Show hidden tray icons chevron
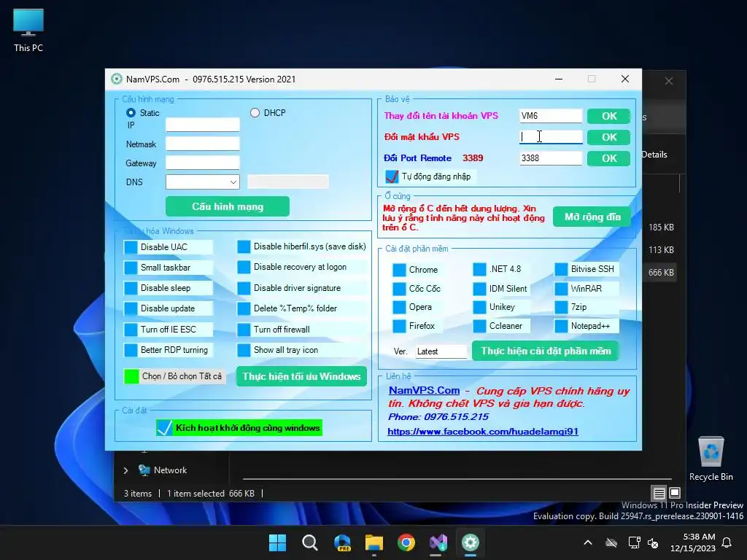The height and width of the screenshot is (560, 747). 588,542
